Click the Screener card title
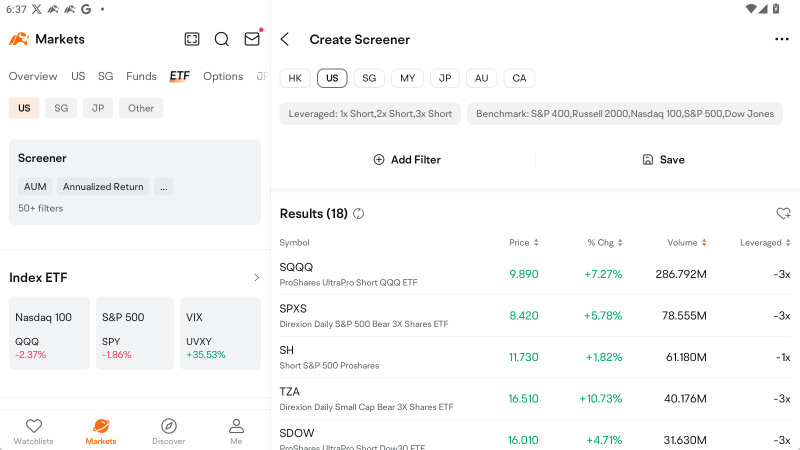 click(x=42, y=158)
